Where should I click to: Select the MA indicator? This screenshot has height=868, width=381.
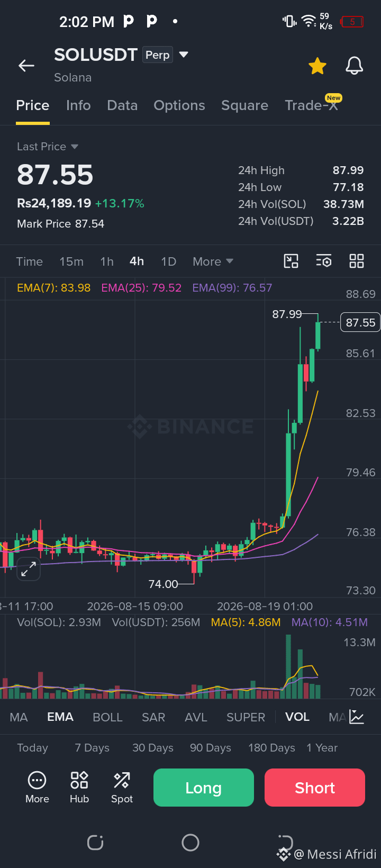tap(19, 717)
